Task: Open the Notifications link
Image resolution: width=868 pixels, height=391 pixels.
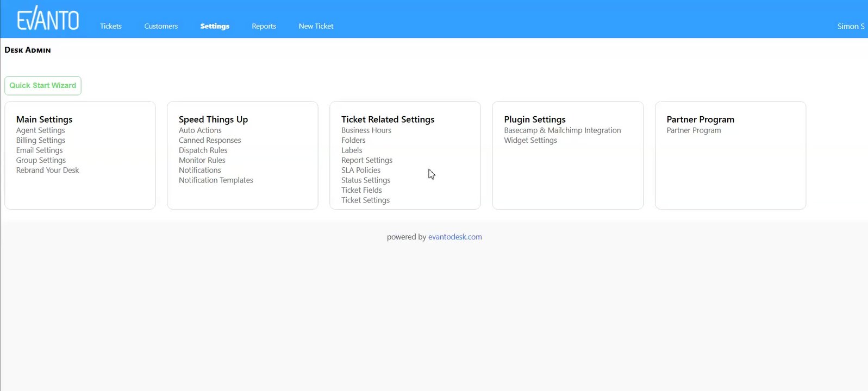Action: (200, 170)
